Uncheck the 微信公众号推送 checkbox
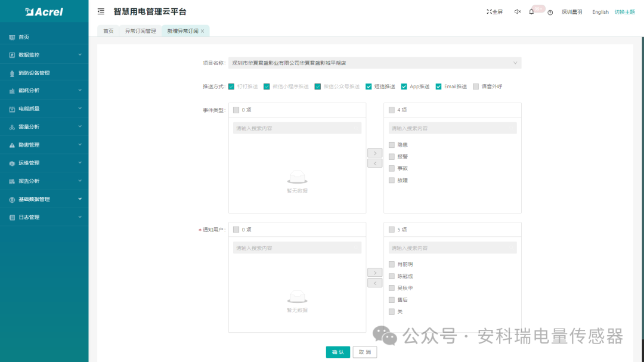The image size is (644, 362). (x=317, y=86)
